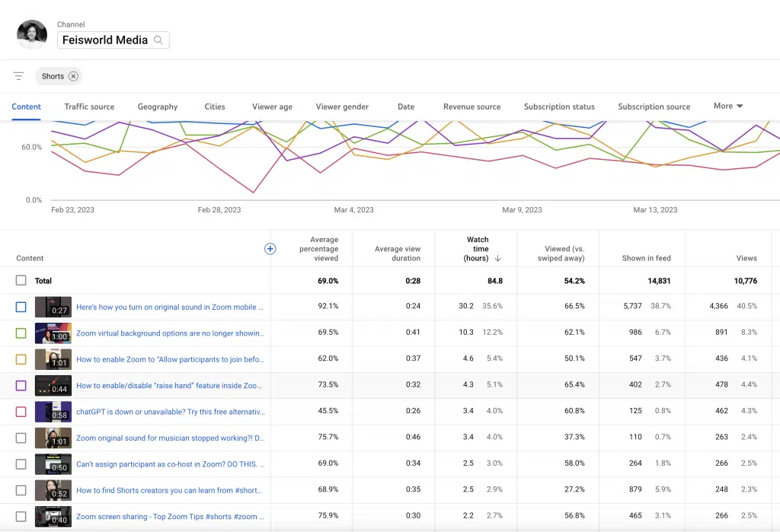Open 'How to find Shorts creators' video link

coord(169,490)
